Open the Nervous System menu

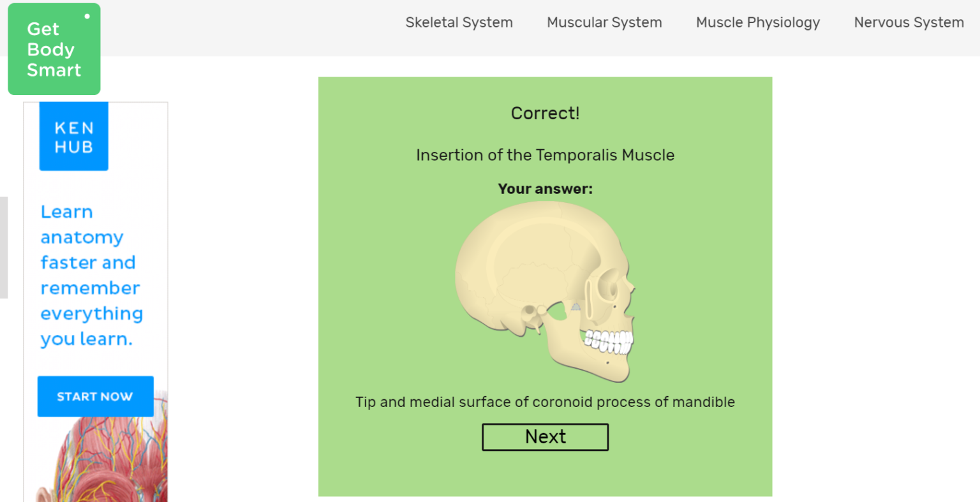909,22
